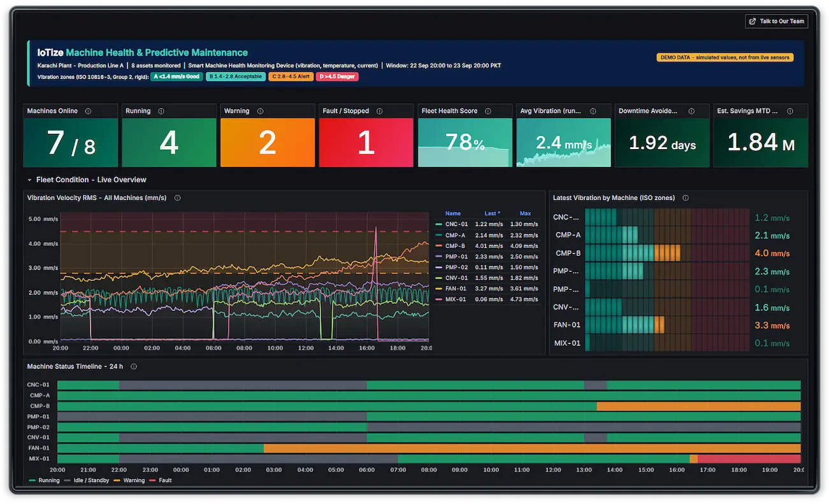
Task: Show info tooltip for Running panel
Action: click(x=161, y=111)
